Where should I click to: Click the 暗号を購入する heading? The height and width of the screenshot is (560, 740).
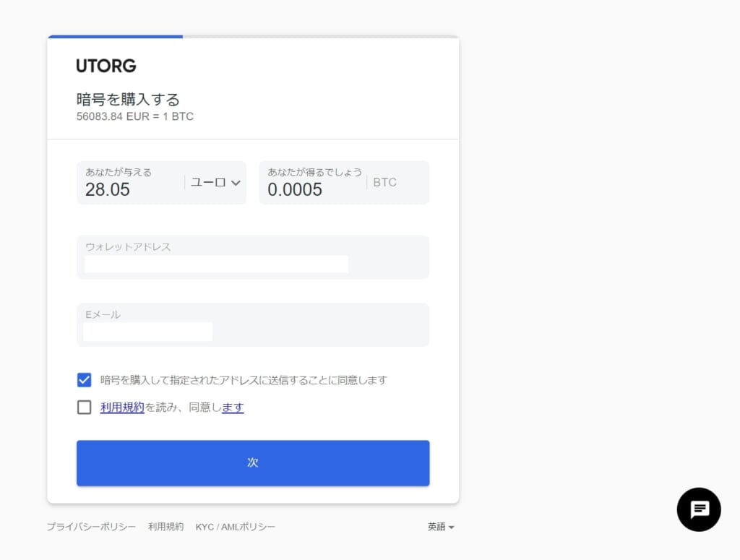(128, 99)
